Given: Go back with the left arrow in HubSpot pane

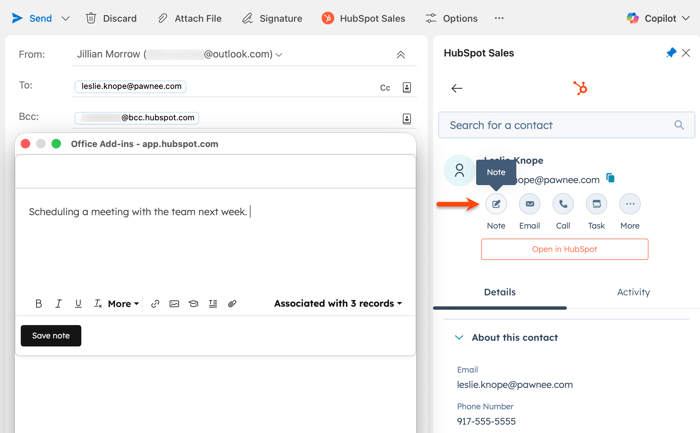Looking at the screenshot, I should (457, 88).
